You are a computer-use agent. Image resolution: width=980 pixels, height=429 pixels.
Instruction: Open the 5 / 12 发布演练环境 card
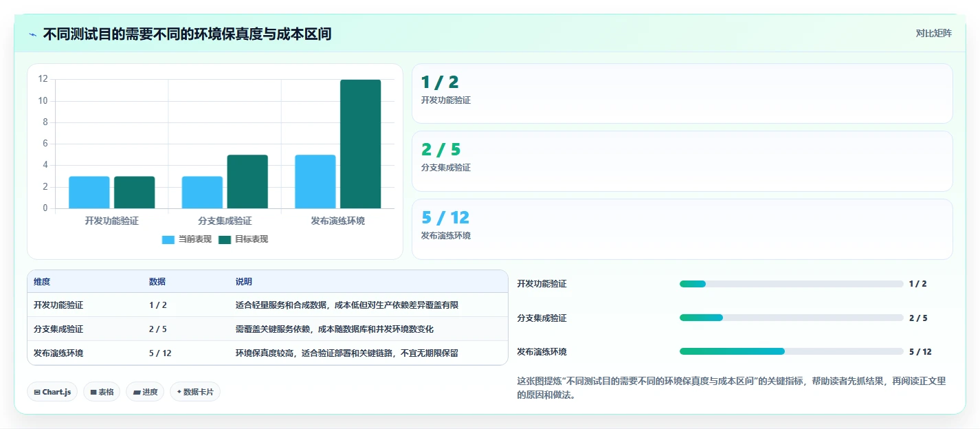coord(682,229)
